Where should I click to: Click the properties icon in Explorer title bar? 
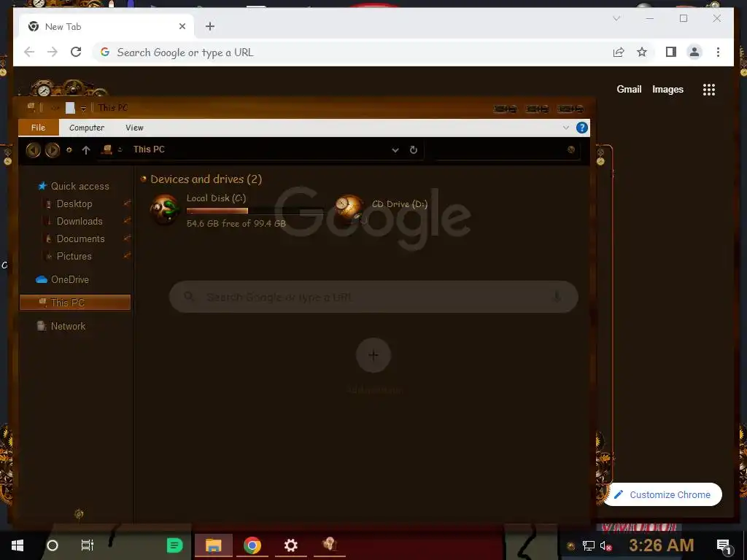[x=70, y=108]
